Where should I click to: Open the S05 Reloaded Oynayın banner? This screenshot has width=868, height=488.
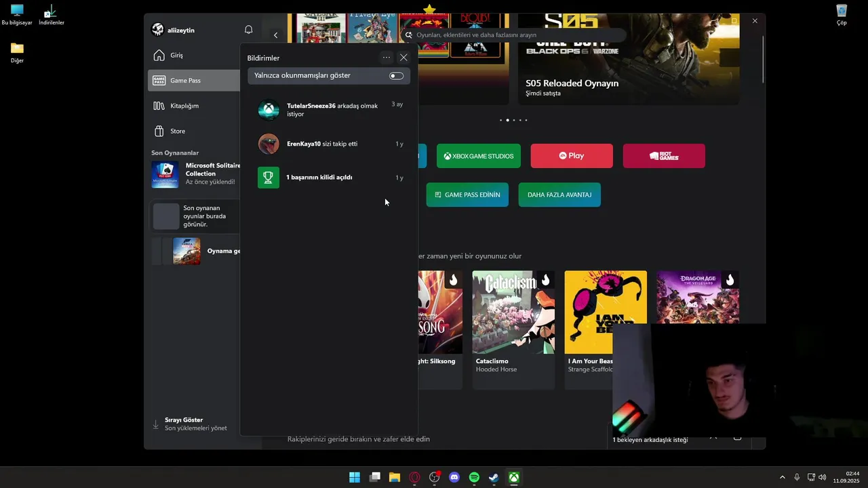pyautogui.click(x=629, y=60)
